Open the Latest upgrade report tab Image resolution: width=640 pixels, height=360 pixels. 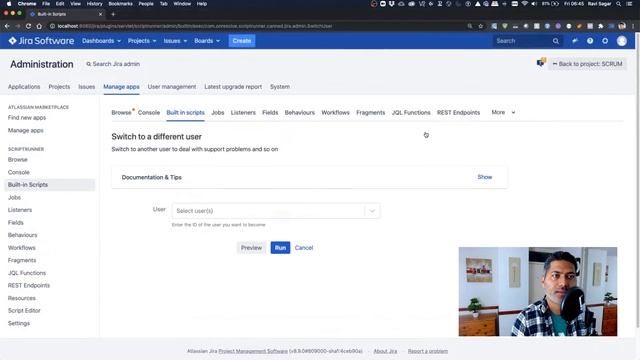coord(233,87)
